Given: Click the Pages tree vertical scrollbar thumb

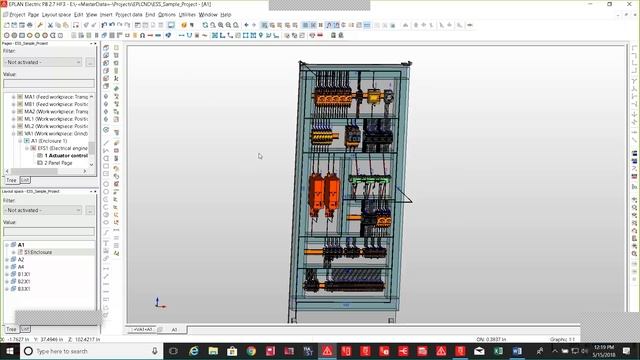Looking at the screenshot, I should pos(92,148).
